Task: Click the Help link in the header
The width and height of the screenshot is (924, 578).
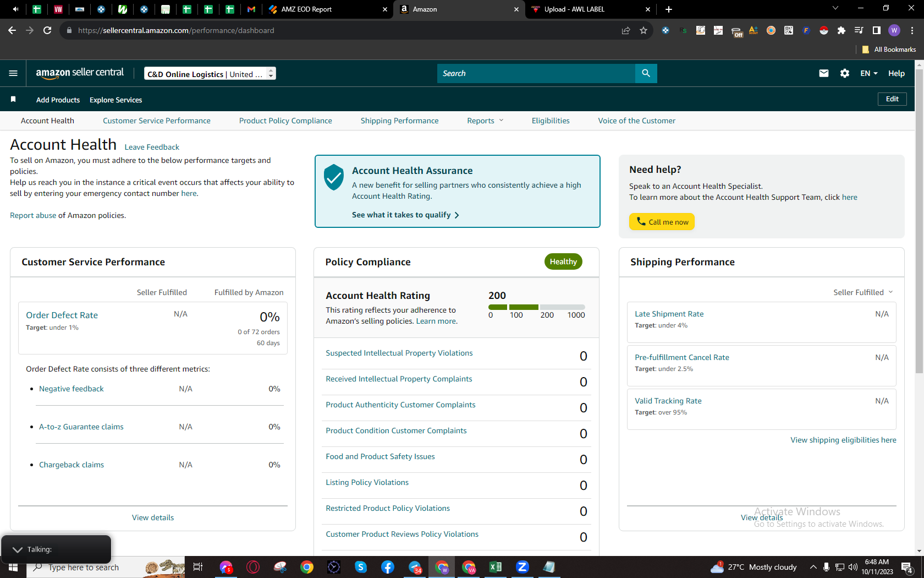Action: tap(897, 73)
